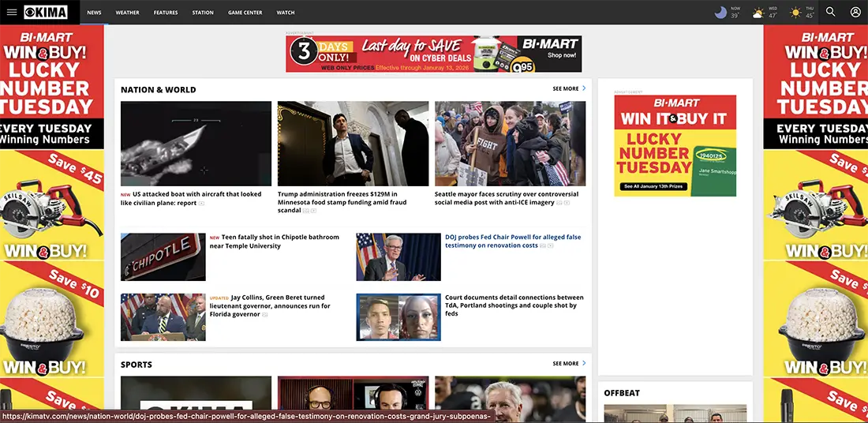868x423 pixels.
Task: Click the Sports See More chevron
Action: (x=584, y=363)
